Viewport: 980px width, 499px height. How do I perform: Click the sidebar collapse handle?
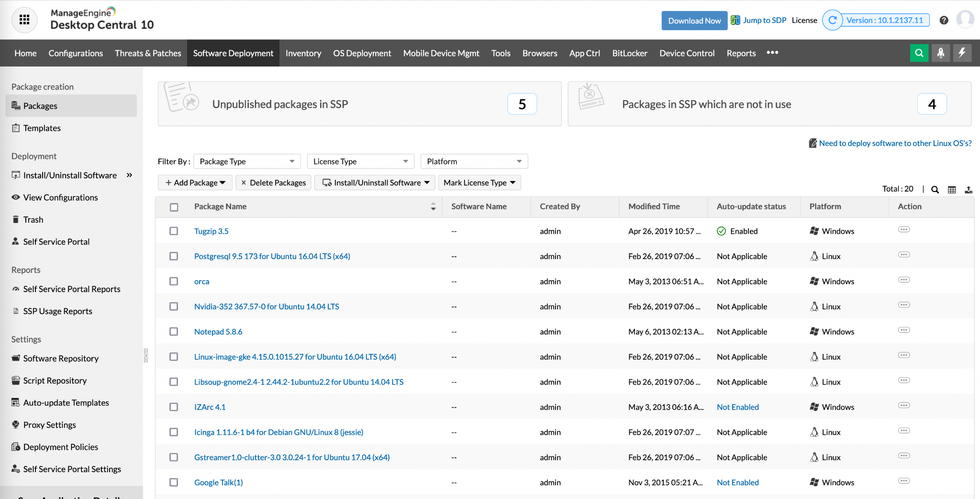point(146,355)
